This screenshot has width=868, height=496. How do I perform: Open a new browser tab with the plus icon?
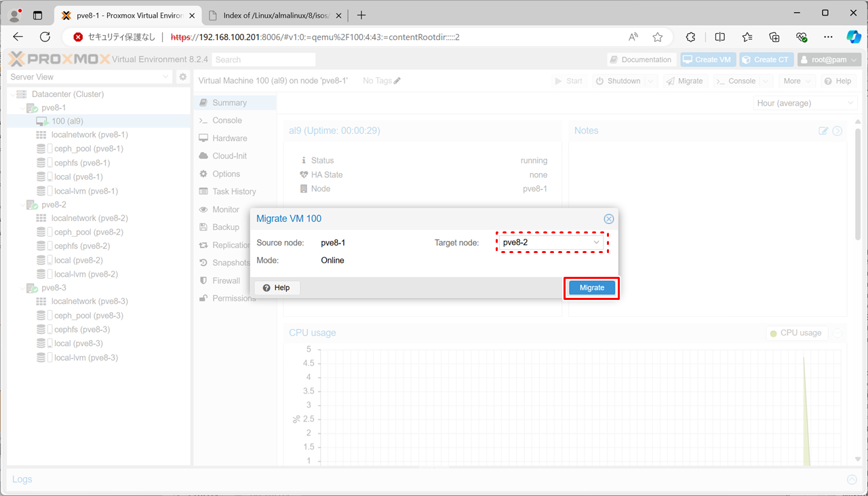361,15
